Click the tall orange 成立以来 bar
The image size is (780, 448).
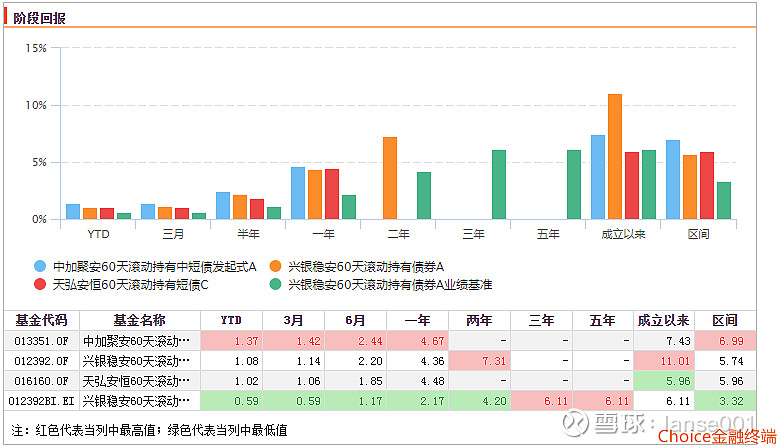[x=615, y=157]
